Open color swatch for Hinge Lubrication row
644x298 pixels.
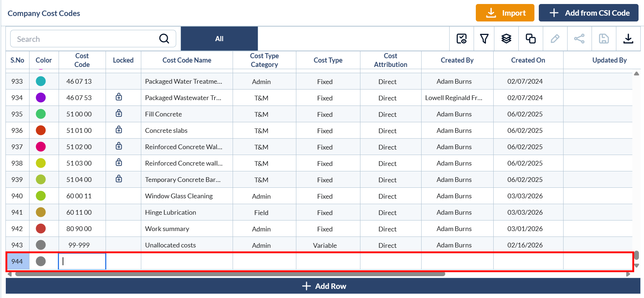pyautogui.click(x=41, y=212)
